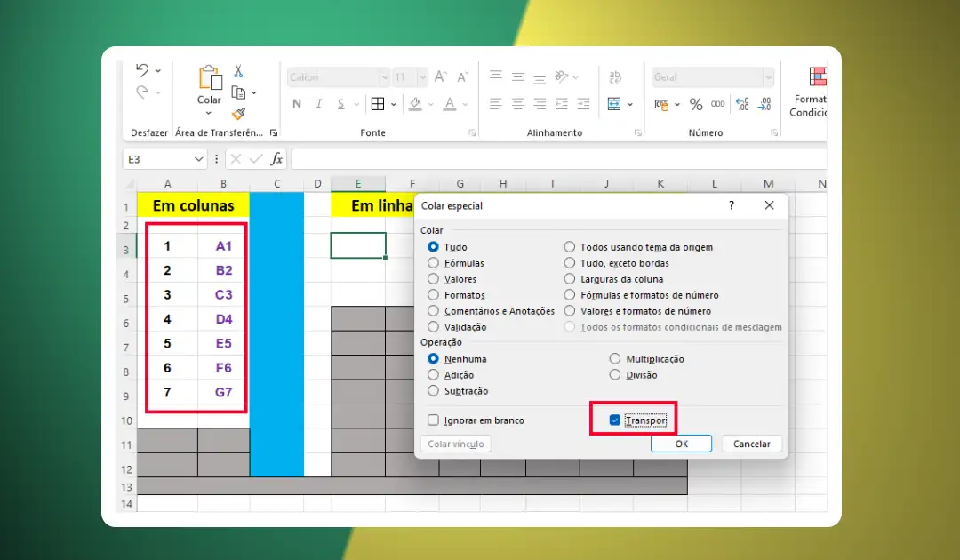960x560 pixels.
Task: Click the Fill Color bucket icon
Action: pyautogui.click(x=415, y=104)
